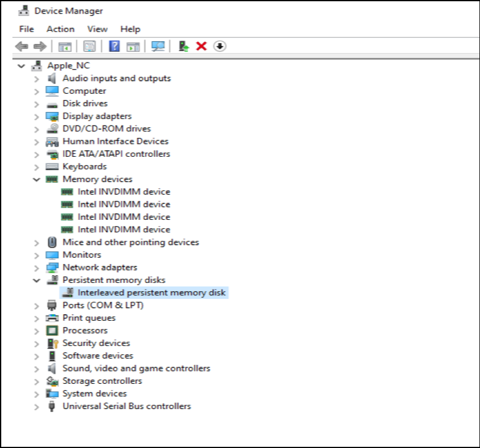Image resolution: width=480 pixels, height=448 pixels.
Task: Click the Mice and other pointing devices icon
Action: point(52,242)
